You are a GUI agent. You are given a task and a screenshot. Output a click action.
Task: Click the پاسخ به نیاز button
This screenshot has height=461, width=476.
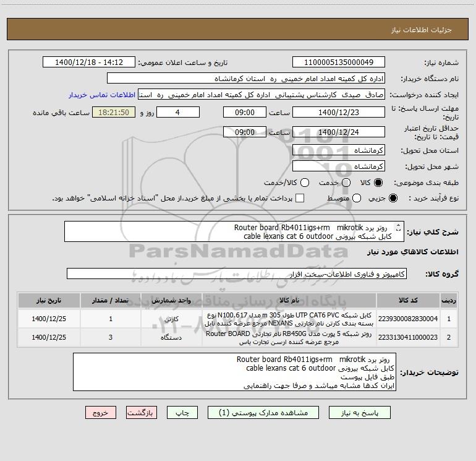[359, 413]
